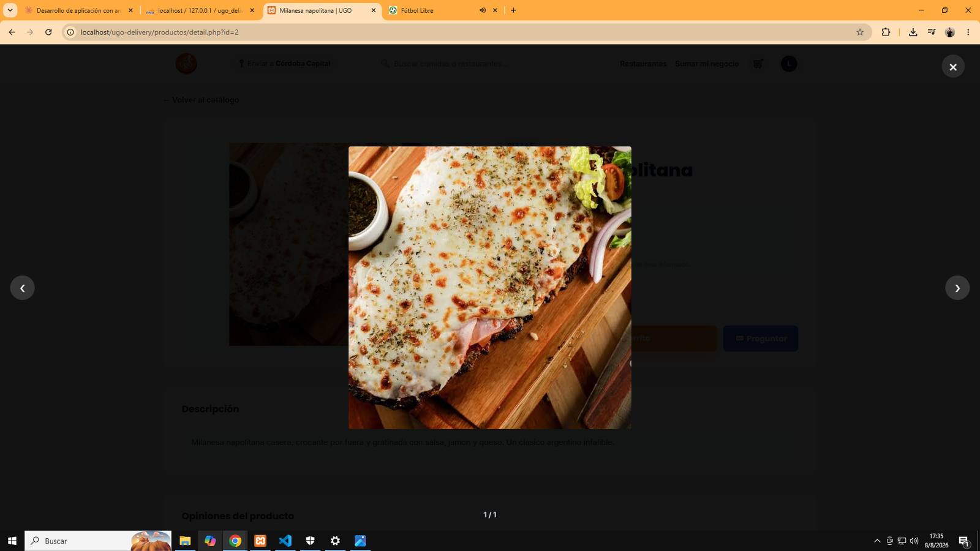Image resolution: width=980 pixels, height=551 pixels.
Task: Change delivery location Córdoba Capital
Action: [x=284, y=64]
